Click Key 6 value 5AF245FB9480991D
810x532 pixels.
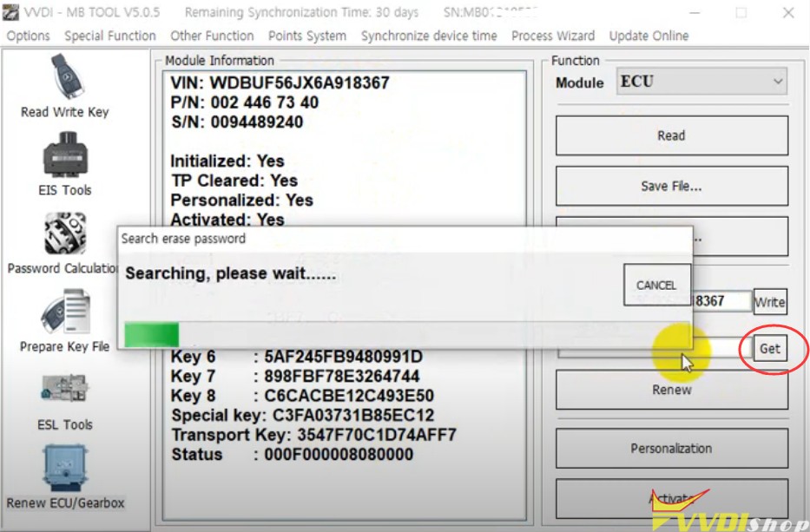coord(344,357)
